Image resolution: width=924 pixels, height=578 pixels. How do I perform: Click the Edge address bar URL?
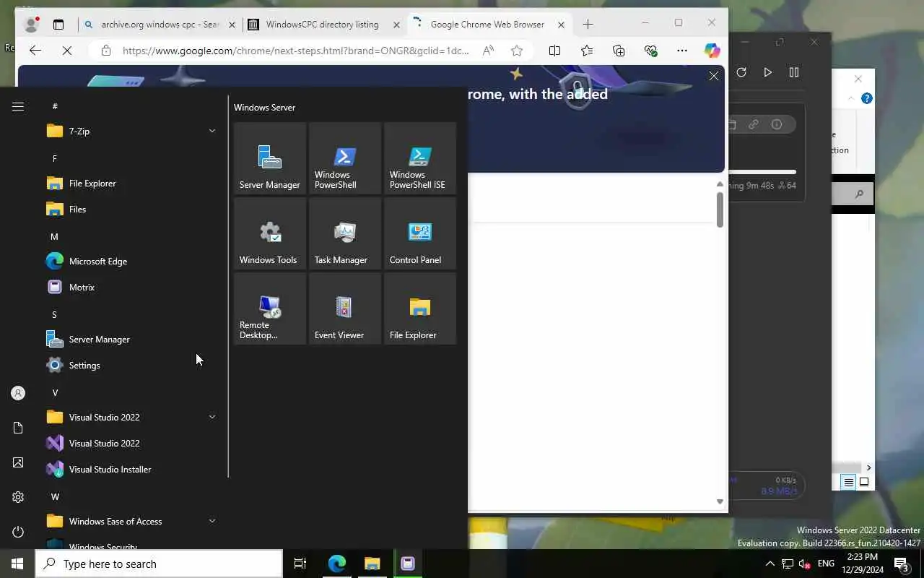(x=296, y=51)
